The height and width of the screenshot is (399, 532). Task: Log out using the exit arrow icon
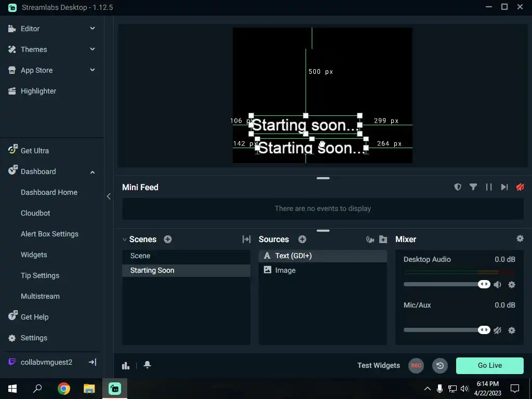pos(92,362)
